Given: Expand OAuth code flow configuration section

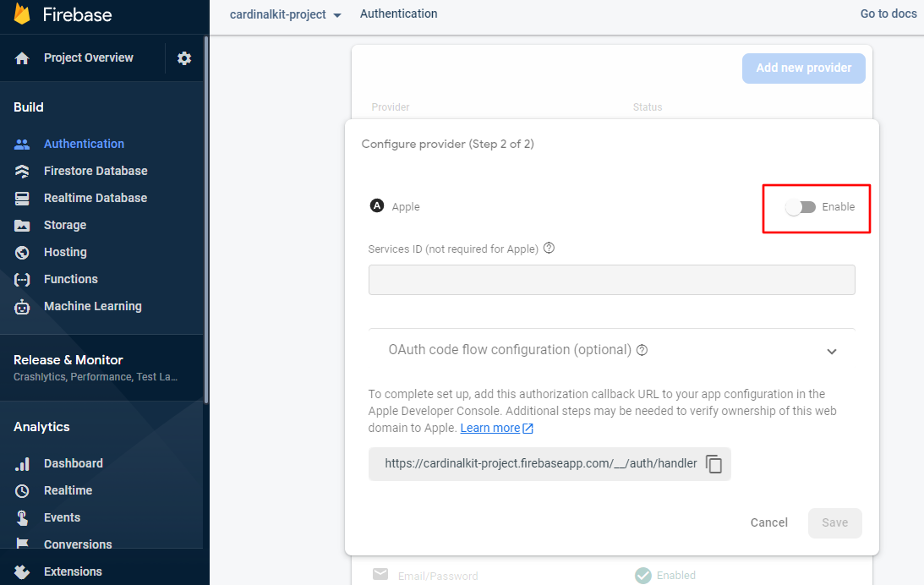Looking at the screenshot, I should click(832, 351).
